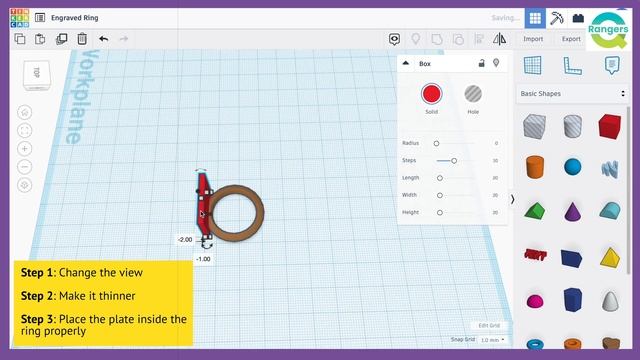Adjust the Width slider
The height and width of the screenshot is (360, 640).
440,196
